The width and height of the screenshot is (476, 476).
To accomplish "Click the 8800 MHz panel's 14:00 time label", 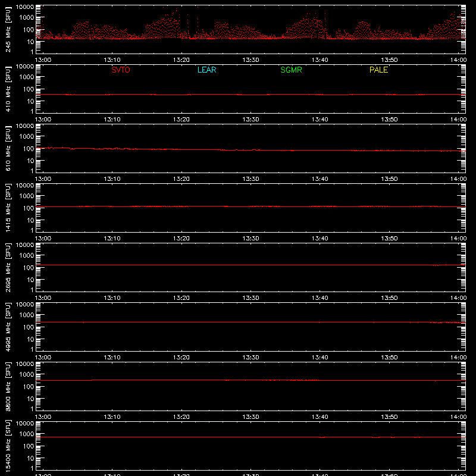I will [458, 417].
